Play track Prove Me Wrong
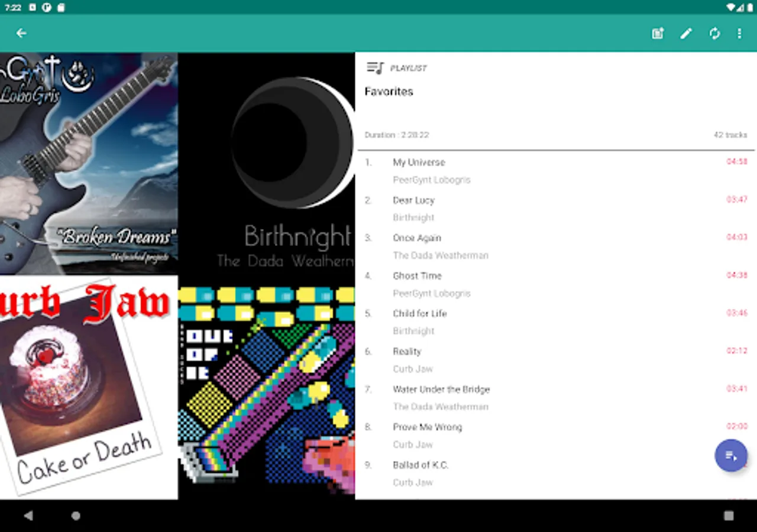 coord(556,436)
